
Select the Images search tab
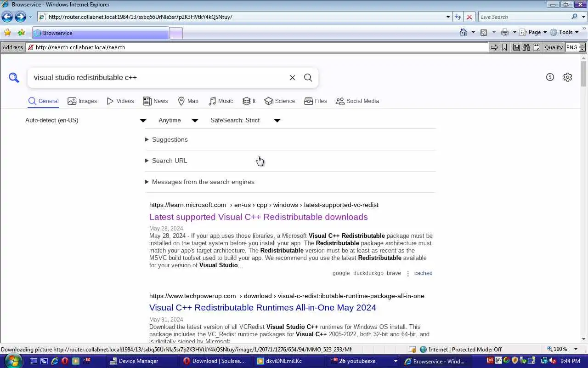(x=82, y=101)
